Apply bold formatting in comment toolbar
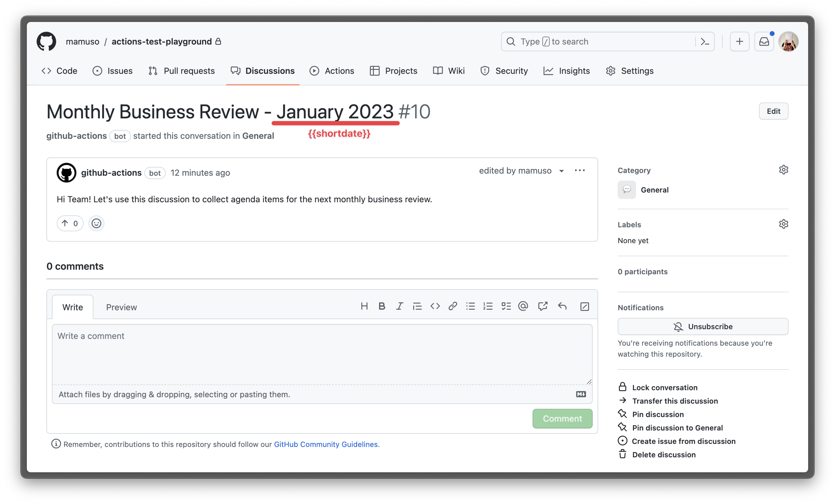The image size is (835, 504). tap(382, 306)
